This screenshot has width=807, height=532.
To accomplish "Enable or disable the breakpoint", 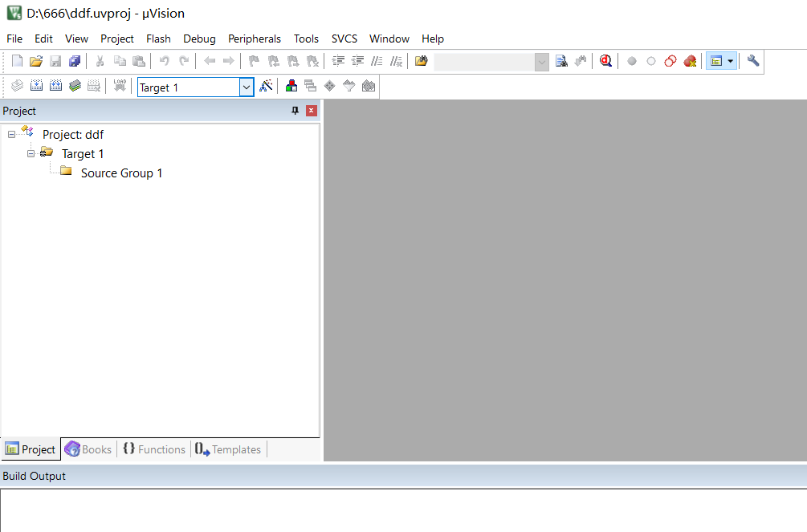I will [651, 61].
